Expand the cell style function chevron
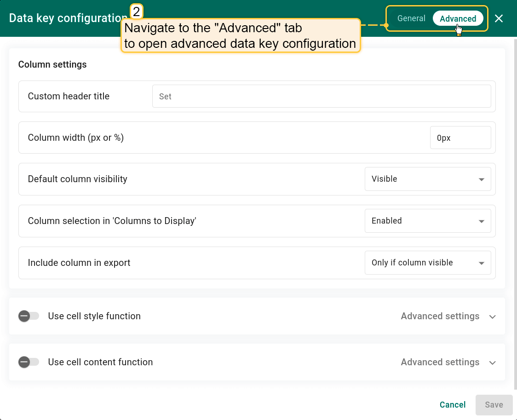The width and height of the screenshot is (517, 420). pyautogui.click(x=493, y=316)
